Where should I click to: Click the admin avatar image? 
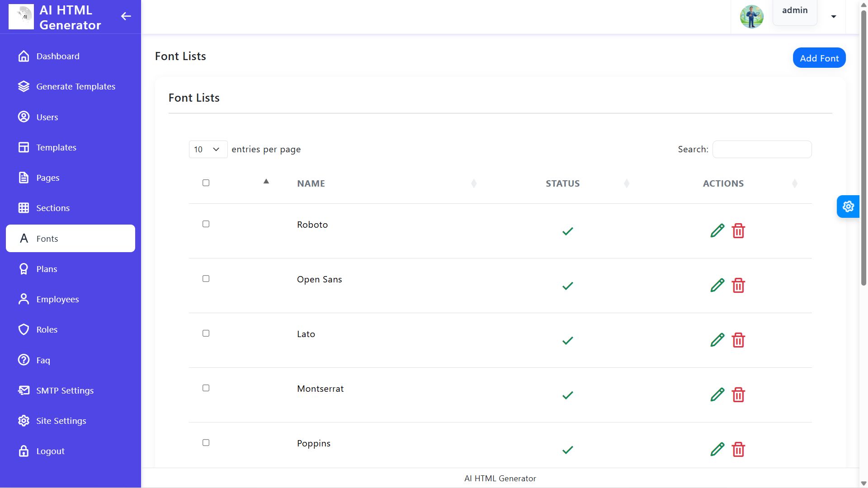[751, 17]
